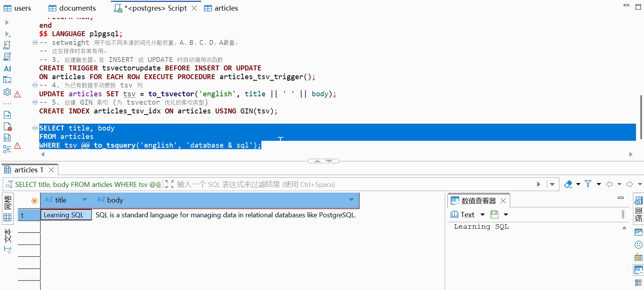Screen dimensions: 644x290
Task: Run the SQL statement with the play arrow
Action: (7, 22)
